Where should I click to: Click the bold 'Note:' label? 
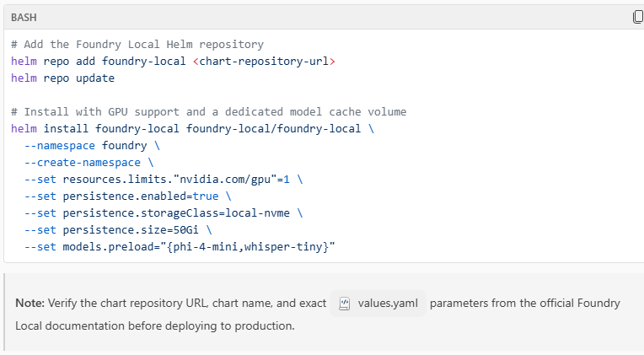[x=30, y=304]
